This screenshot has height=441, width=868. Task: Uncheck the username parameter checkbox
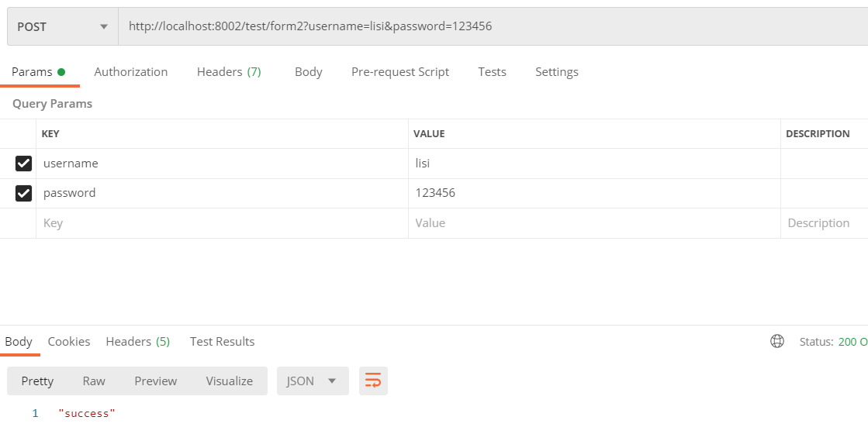pyautogui.click(x=23, y=164)
